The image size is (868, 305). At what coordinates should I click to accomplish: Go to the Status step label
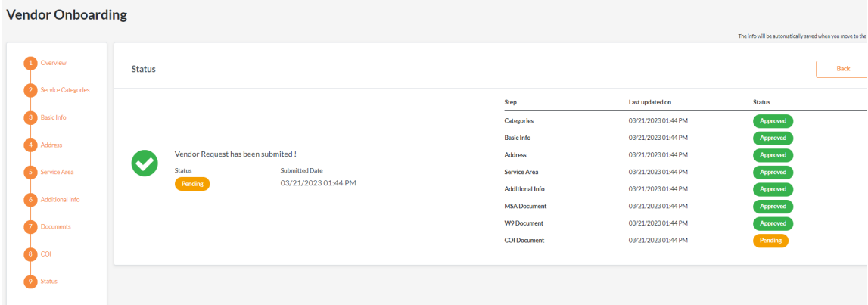point(48,282)
